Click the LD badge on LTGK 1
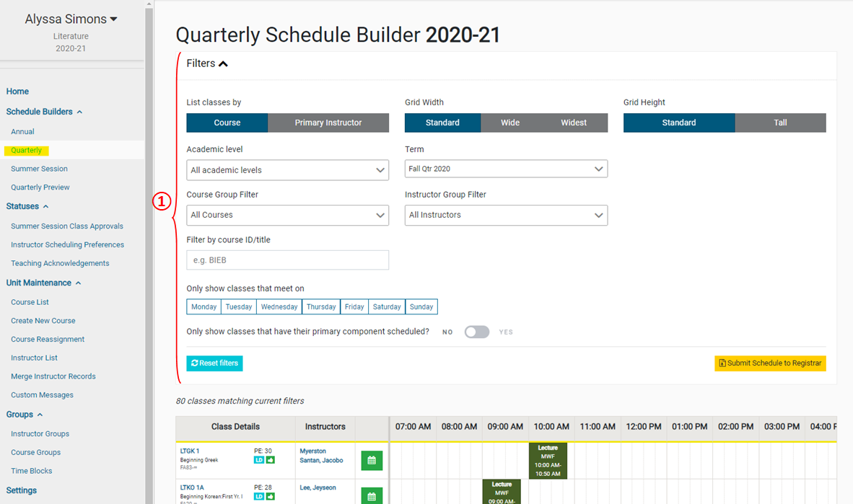 point(259,460)
